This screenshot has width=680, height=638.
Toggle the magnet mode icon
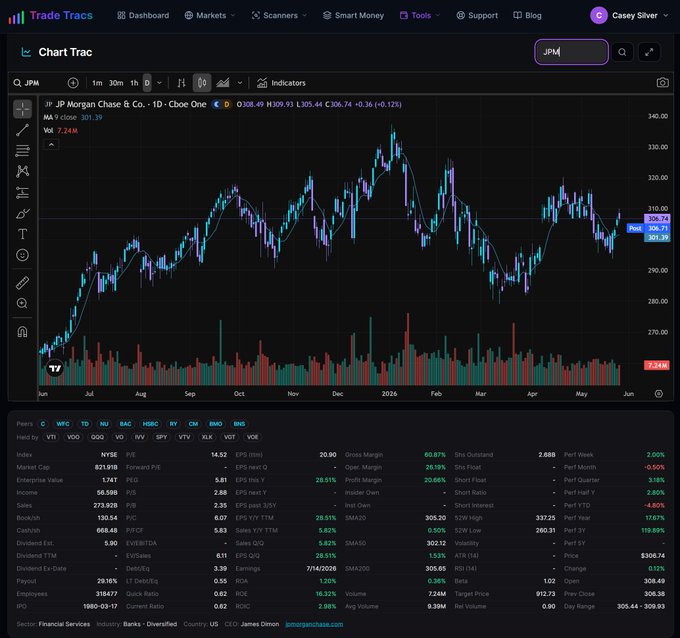(x=23, y=332)
